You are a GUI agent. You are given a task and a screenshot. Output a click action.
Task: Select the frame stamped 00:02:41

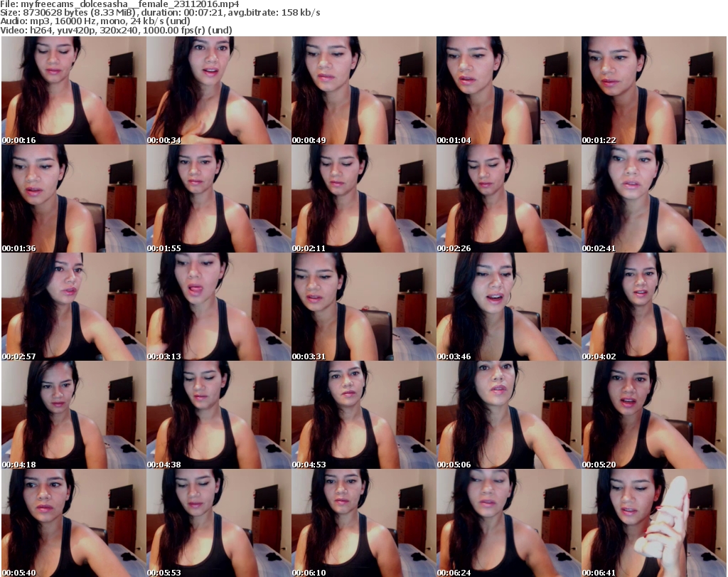tap(654, 198)
